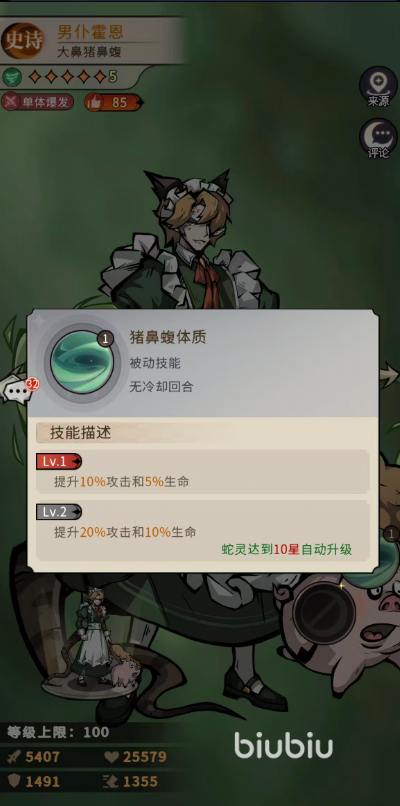Click the 蛇灵达到10星自动升级 upgrade hint
Screen dimensions: 400x806
(287, 549)
